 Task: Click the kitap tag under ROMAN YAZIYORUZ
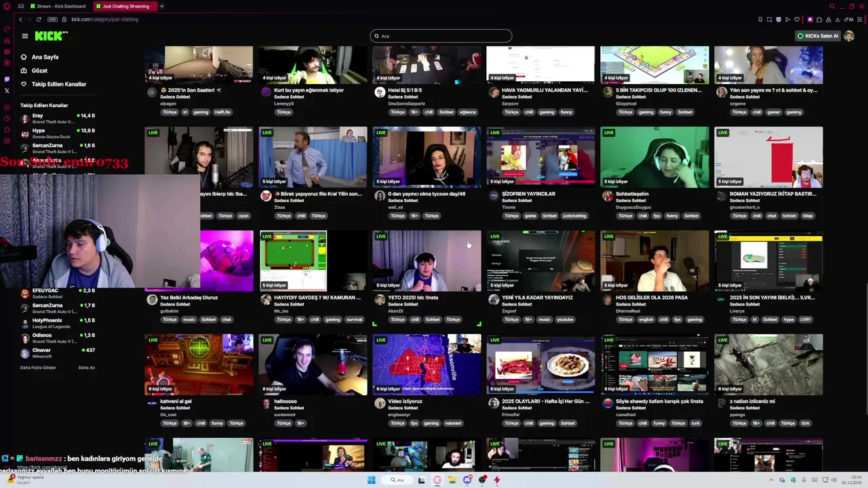[808, 216]
